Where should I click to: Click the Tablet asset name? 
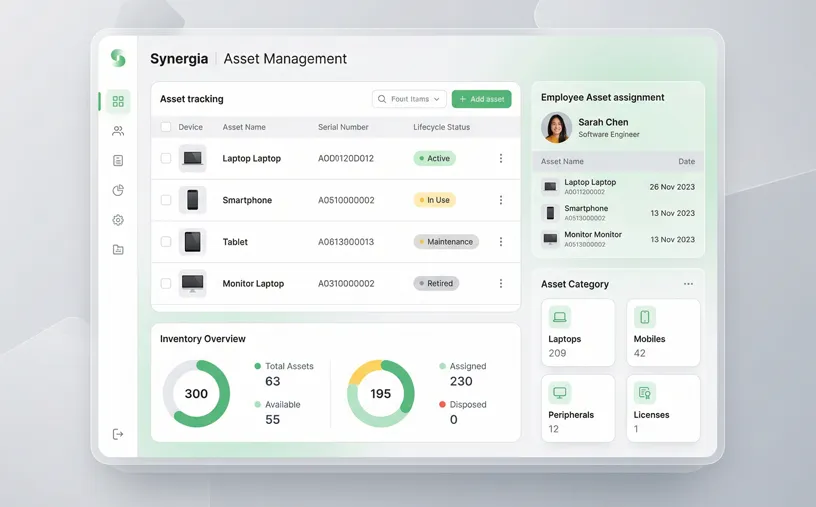coord(235,242)
